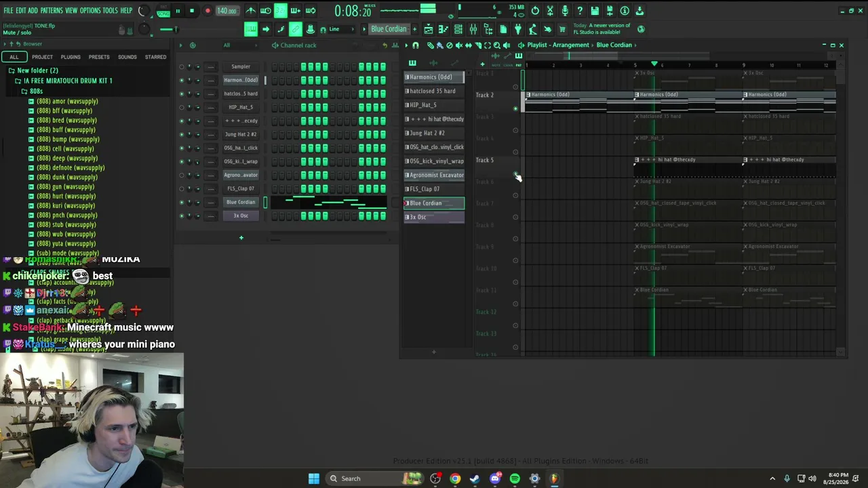
Task: Click the undo history circular arrow icon
Action: tap(535, 11)
